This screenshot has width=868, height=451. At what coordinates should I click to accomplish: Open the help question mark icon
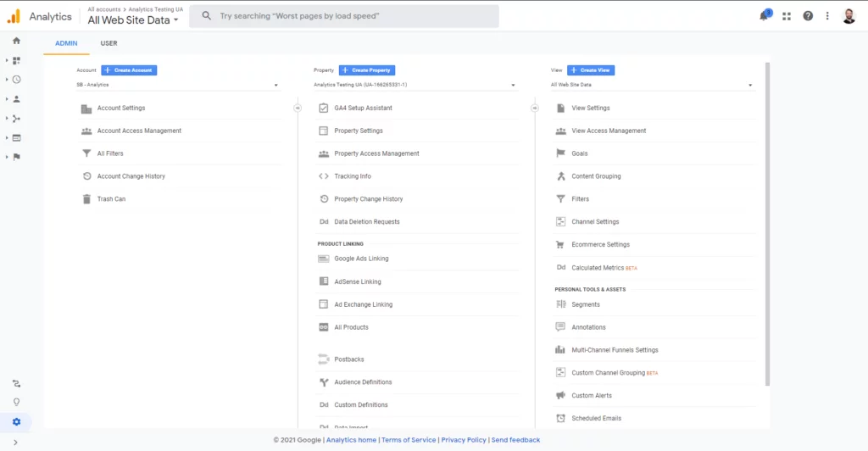pos(808,16)
